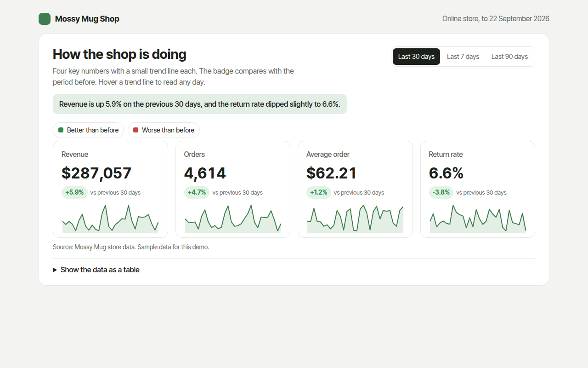Click the 6.6% return rate value
588x368 pixels.
coord(446,173)
